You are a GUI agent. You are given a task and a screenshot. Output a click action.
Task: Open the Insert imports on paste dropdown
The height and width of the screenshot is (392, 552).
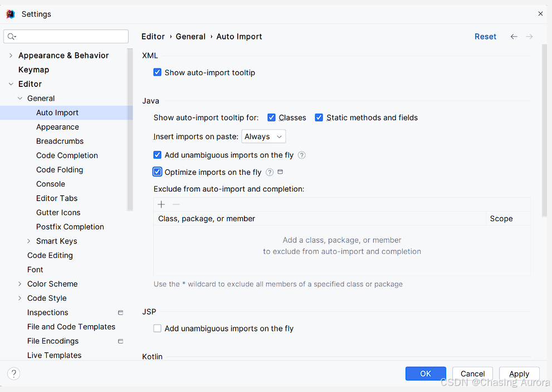coord(263,136)
